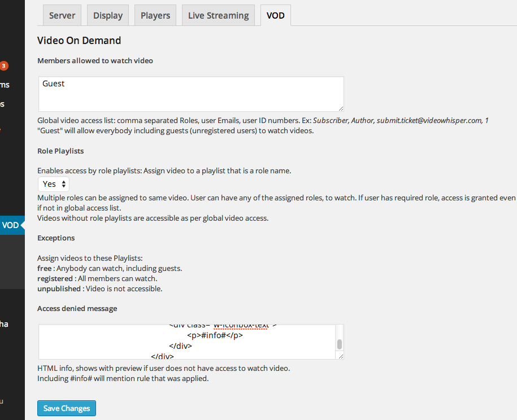
Task: Open the Display tab
Action: (x=107, y=15)
